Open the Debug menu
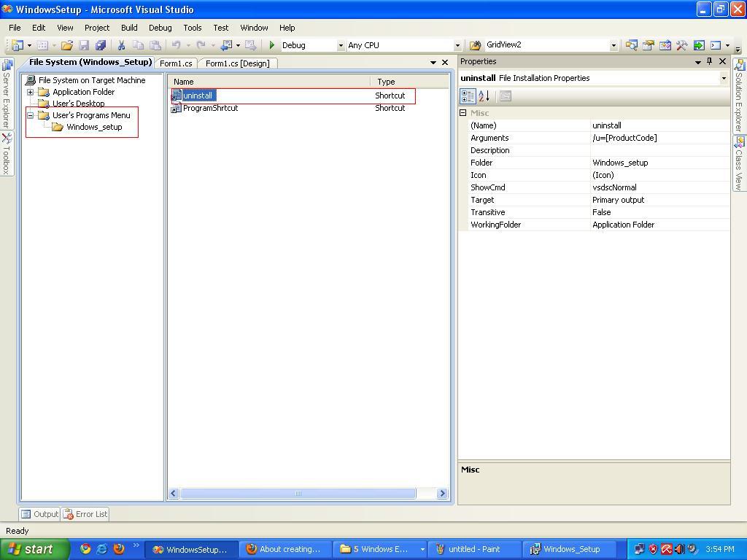This screenshot has width=747, height=560. tap(160, 28)
